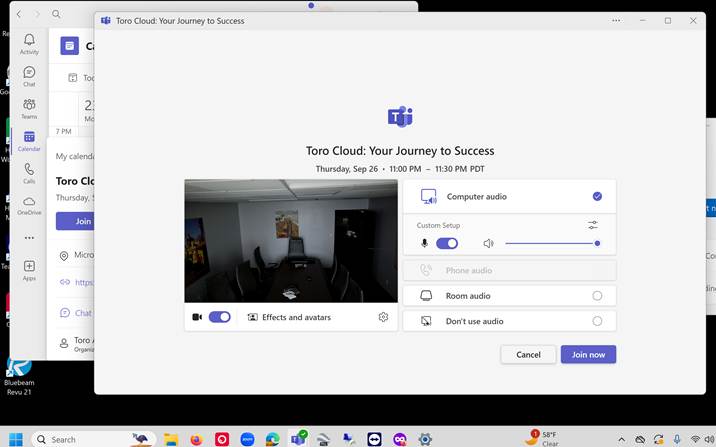The height and width of the screenshot is (447, 716).
Task: Click microphone icon in system tray
Action: coord(677,440)
